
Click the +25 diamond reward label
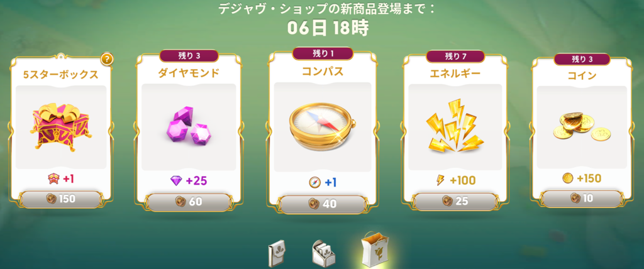click(x=189, y=181)
